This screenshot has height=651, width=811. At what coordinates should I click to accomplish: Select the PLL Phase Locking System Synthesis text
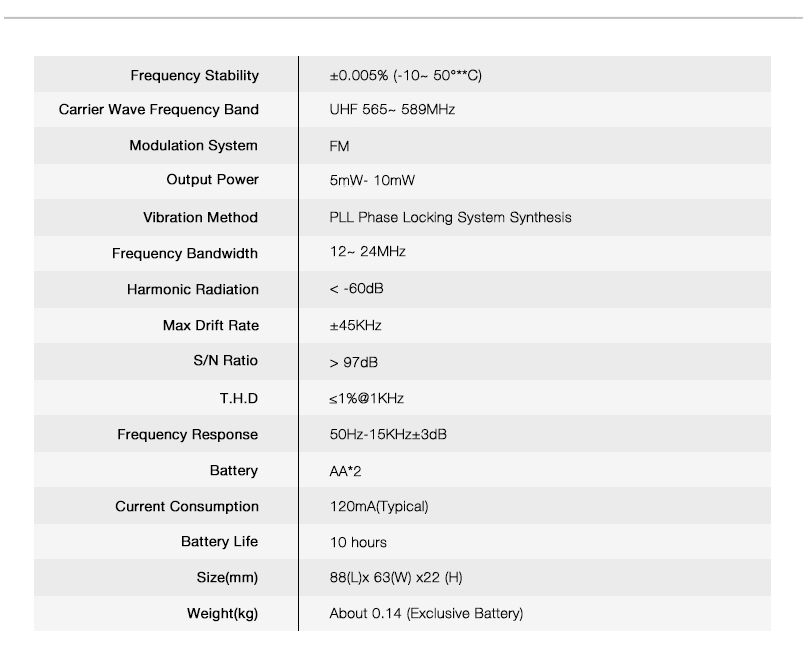click(450, 218)
